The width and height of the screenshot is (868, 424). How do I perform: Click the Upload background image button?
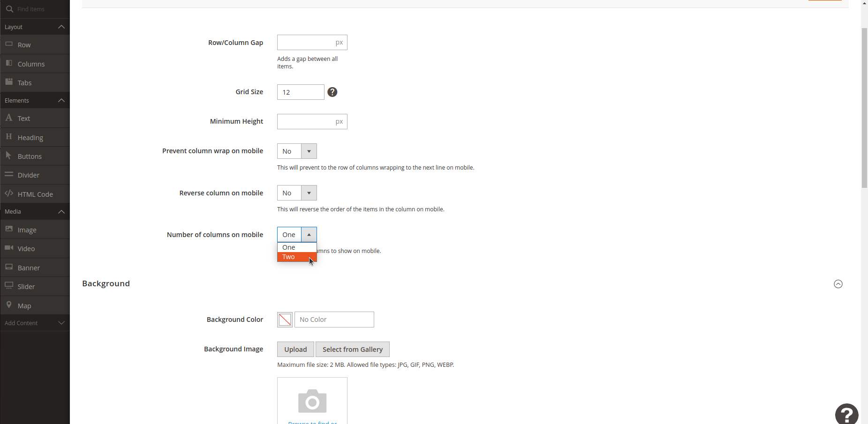tap(295, 349)
